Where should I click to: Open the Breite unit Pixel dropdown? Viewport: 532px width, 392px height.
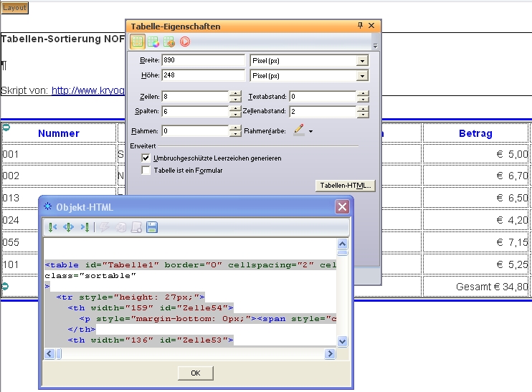tap(362, 60)
